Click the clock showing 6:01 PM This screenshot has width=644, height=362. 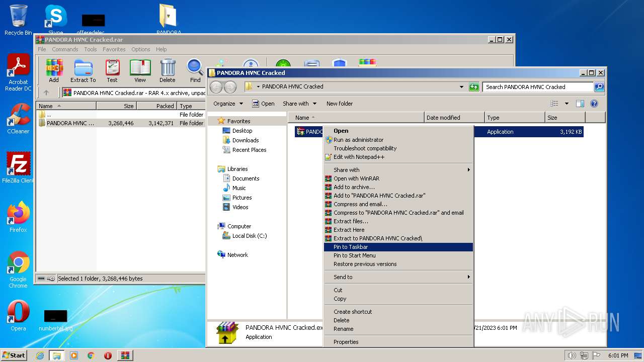click(618, 355)
